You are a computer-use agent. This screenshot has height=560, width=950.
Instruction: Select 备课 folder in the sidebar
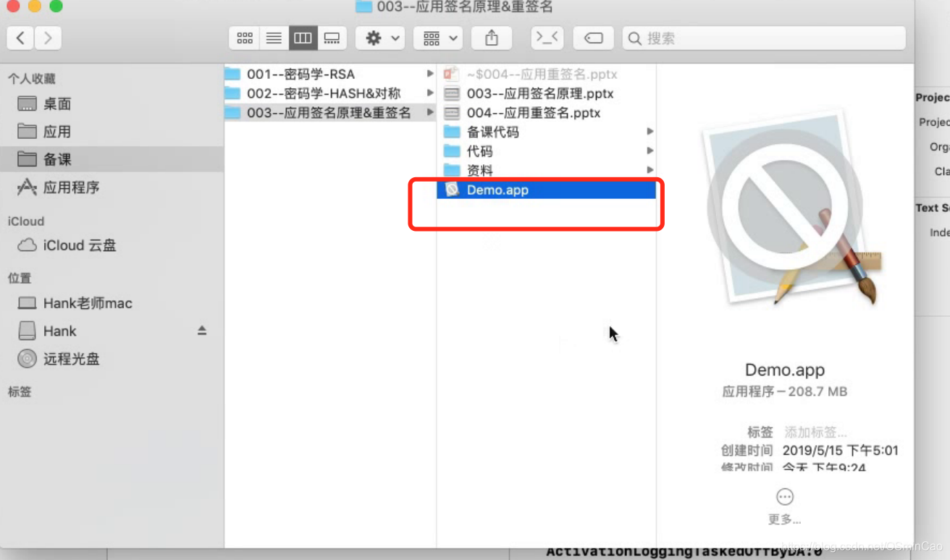112,159
